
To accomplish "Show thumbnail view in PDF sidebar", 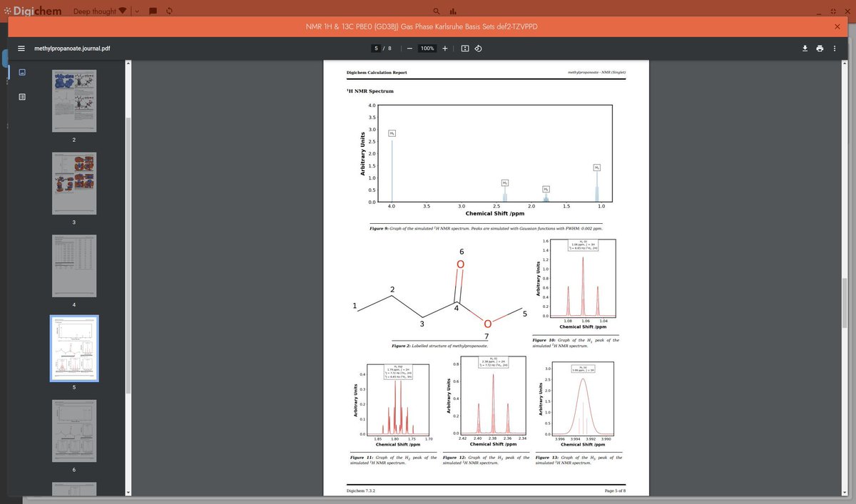I will (22, 73).
